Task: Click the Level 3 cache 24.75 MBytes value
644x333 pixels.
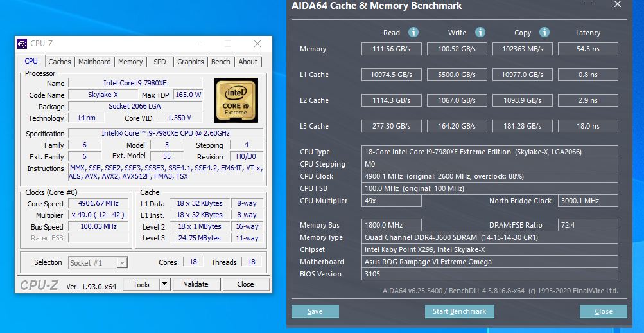Action: click(x=199, y=238)
